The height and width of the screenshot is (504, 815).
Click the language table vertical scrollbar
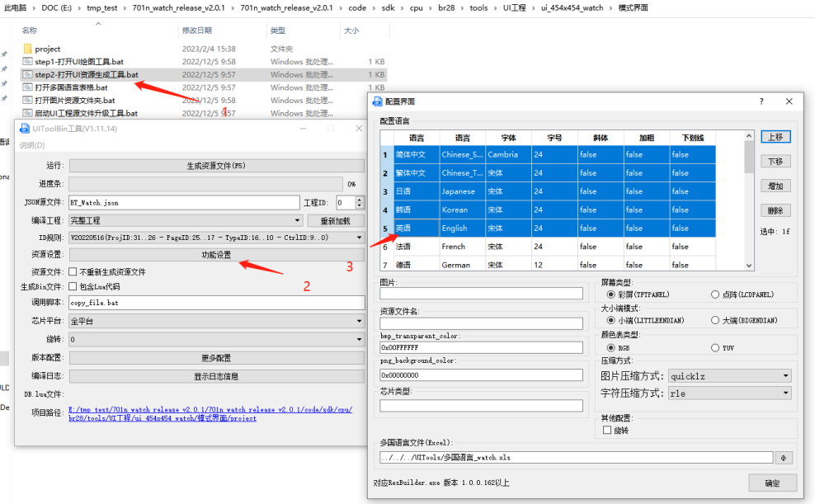point(749,200)
